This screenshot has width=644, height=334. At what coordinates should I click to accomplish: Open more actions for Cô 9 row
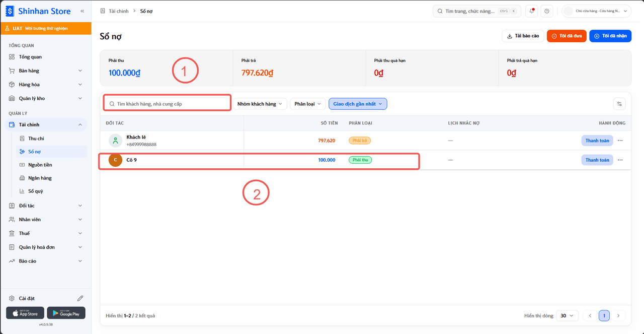click(620, 160)
